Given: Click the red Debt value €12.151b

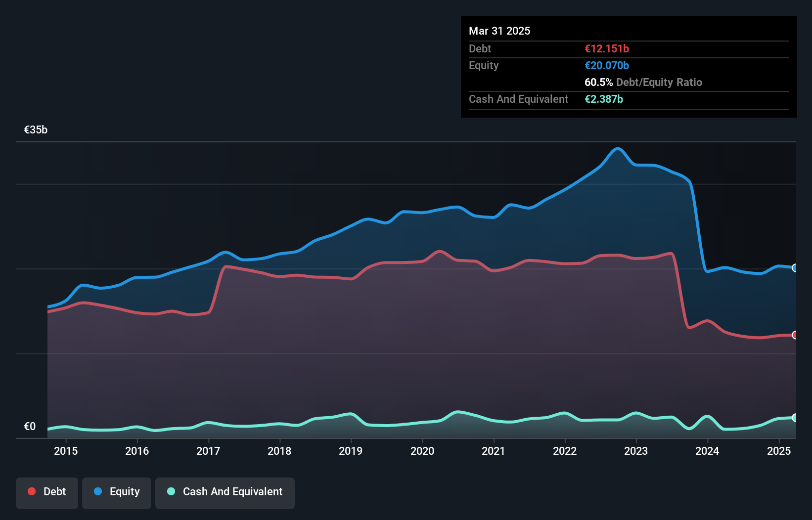Looking at the screenshot, I should (606, 48).
